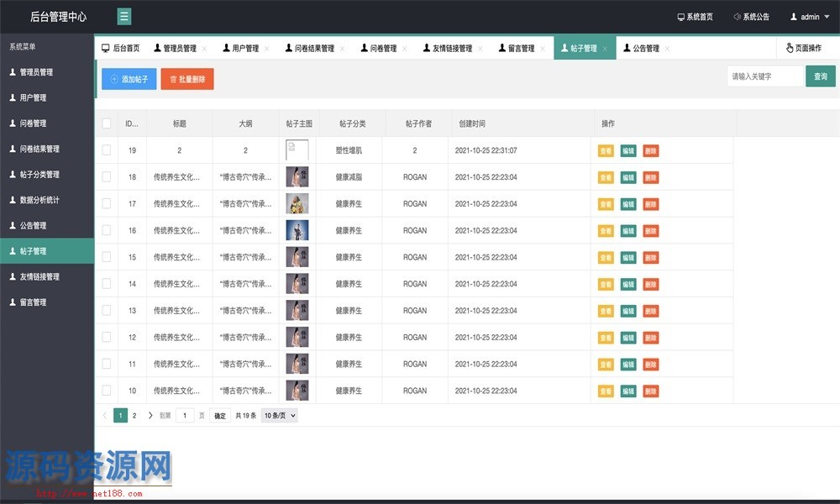
Task: Toggle the sidebar collapse hamburger icon
Action: pyautogui.click(x=123, y=17)
